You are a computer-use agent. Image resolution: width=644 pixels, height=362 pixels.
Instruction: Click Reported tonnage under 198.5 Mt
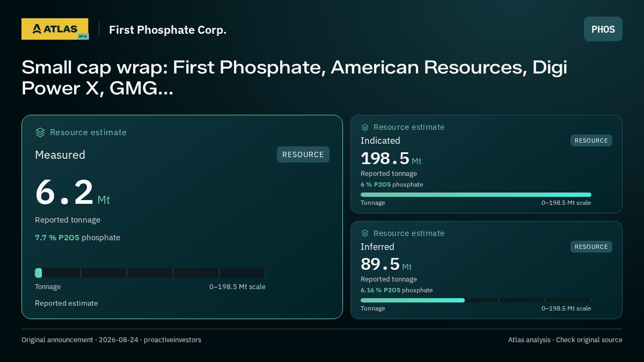389,174
